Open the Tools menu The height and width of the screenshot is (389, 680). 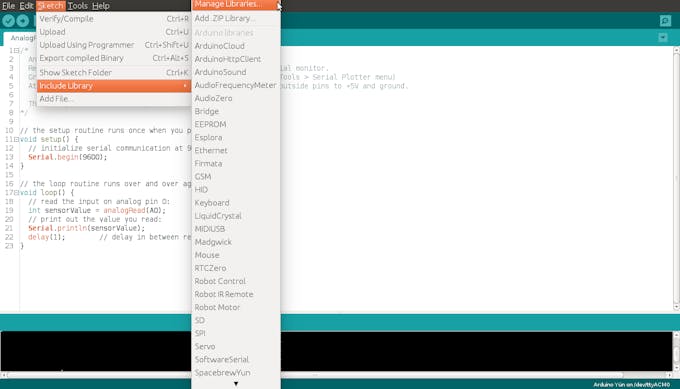pyautogui.click(x=78, y=6)
